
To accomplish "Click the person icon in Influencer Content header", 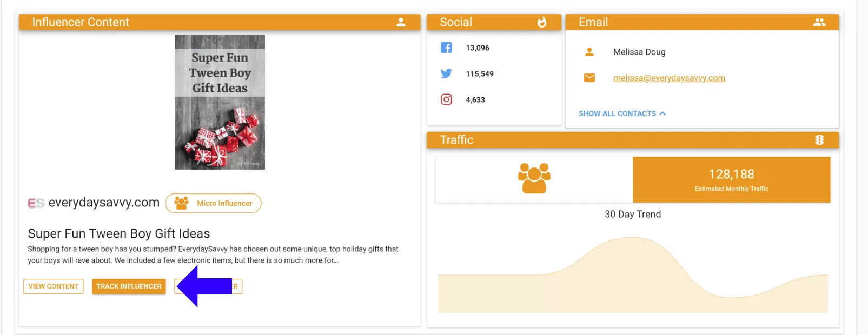I will (401, 22).
